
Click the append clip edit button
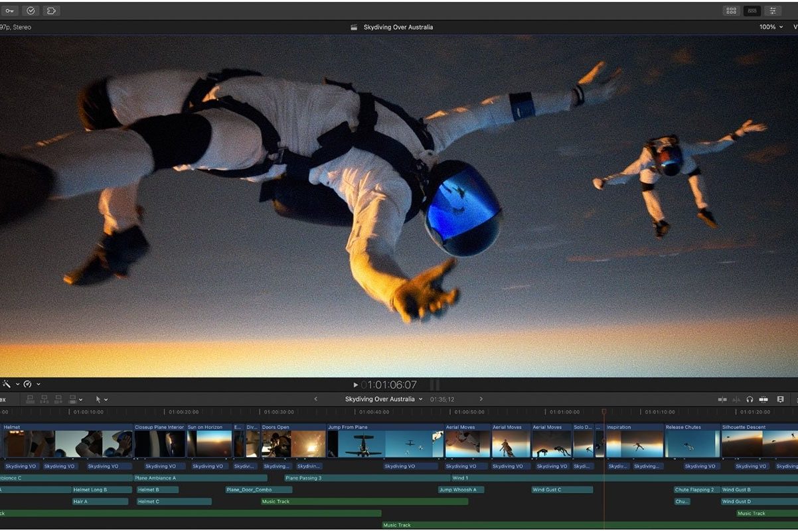point(58,399)
